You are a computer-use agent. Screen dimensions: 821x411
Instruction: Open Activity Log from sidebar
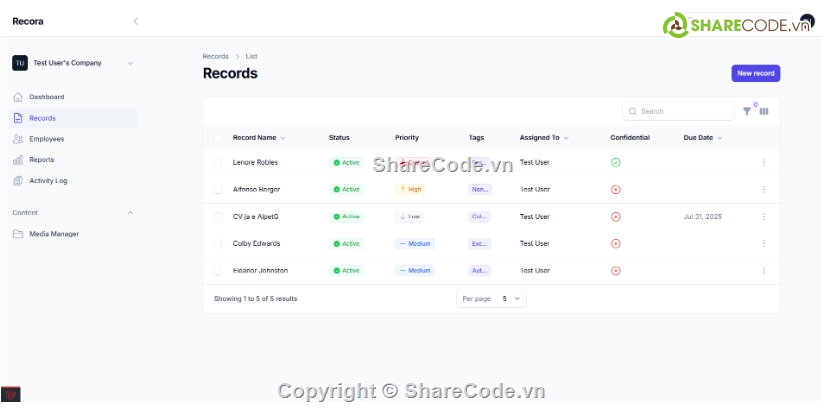[x=48, y=181]
